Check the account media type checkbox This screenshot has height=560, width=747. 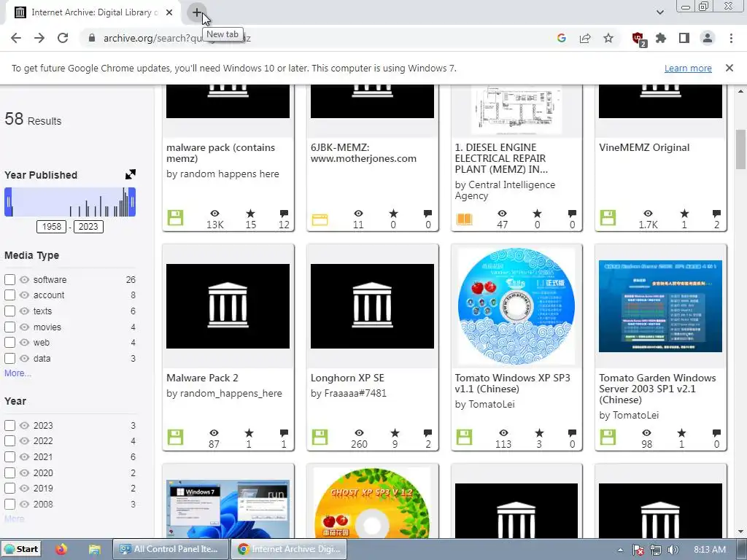(9, 295)
